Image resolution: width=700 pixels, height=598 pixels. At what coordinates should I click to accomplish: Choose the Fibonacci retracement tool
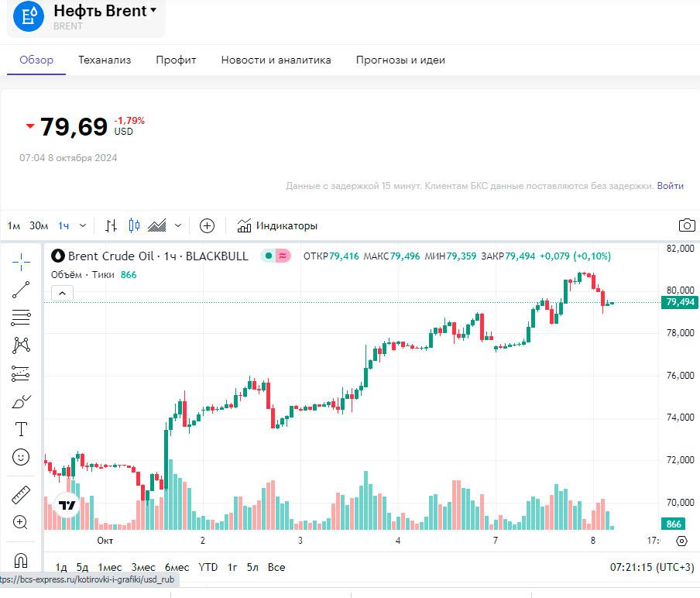pos(21,317)
